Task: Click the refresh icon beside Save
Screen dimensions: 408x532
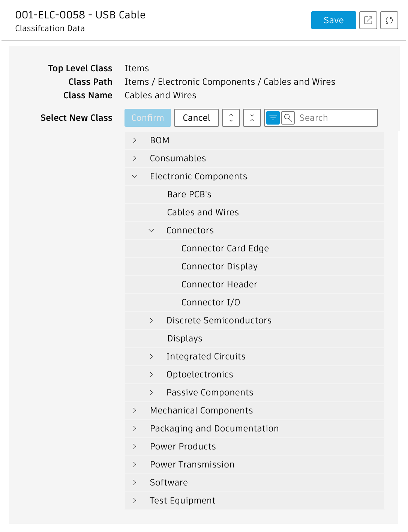Action: tap(389, 20)
